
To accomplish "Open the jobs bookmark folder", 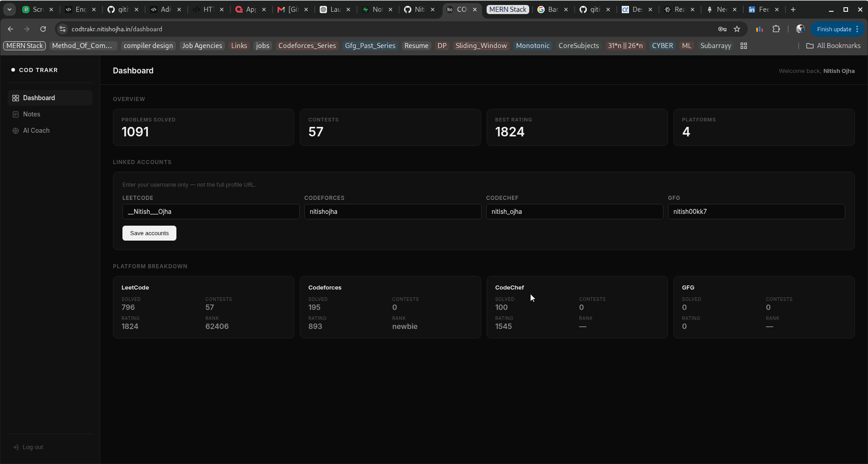I will click(263, 46).
